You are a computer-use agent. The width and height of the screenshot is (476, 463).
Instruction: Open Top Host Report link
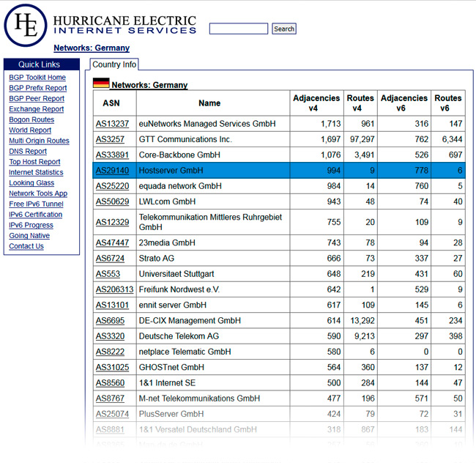point(34,162)
